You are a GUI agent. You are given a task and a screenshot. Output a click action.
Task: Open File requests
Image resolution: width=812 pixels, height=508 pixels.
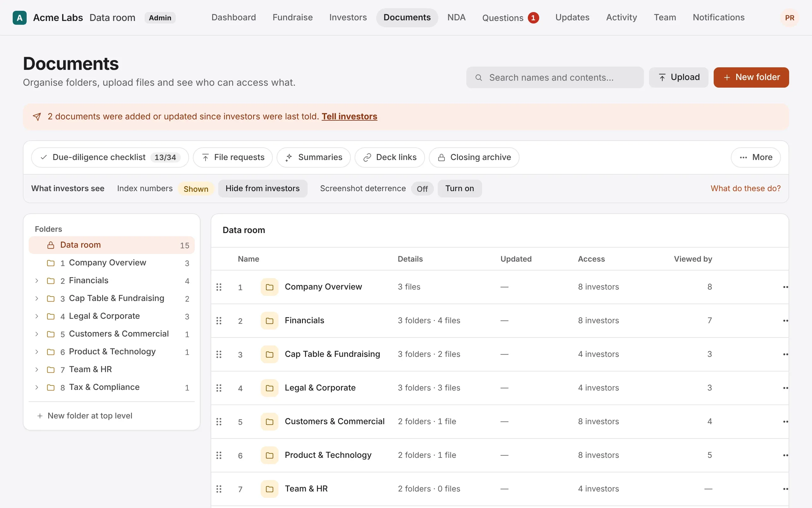pos(233,157)
